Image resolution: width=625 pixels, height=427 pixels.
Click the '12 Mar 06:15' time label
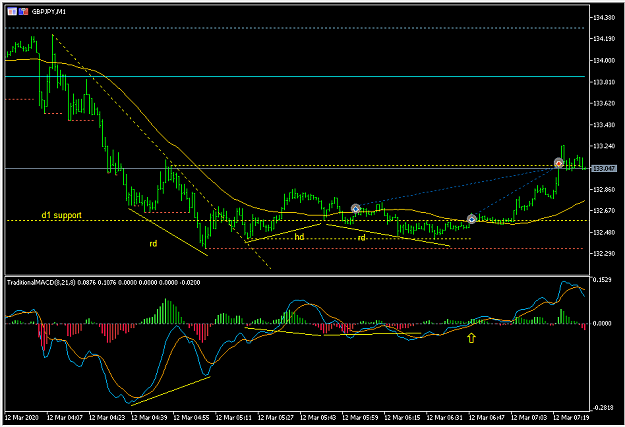click(402, 417)
